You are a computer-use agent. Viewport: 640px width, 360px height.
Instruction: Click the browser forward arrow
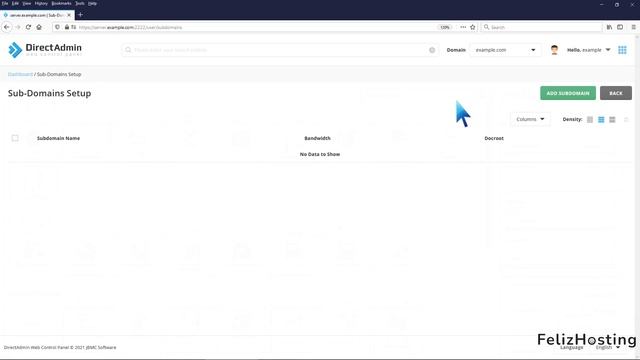[x=18, y=27]
